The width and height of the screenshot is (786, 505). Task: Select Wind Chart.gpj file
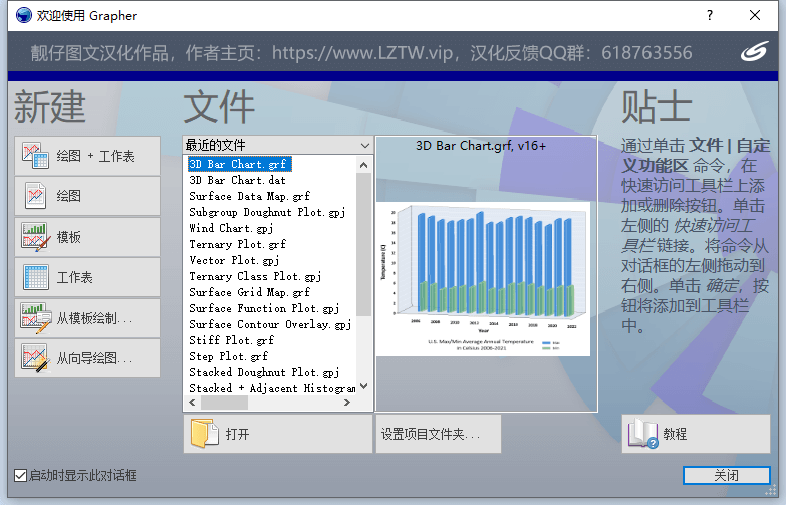pyautogui.click(x=231, y=228)
